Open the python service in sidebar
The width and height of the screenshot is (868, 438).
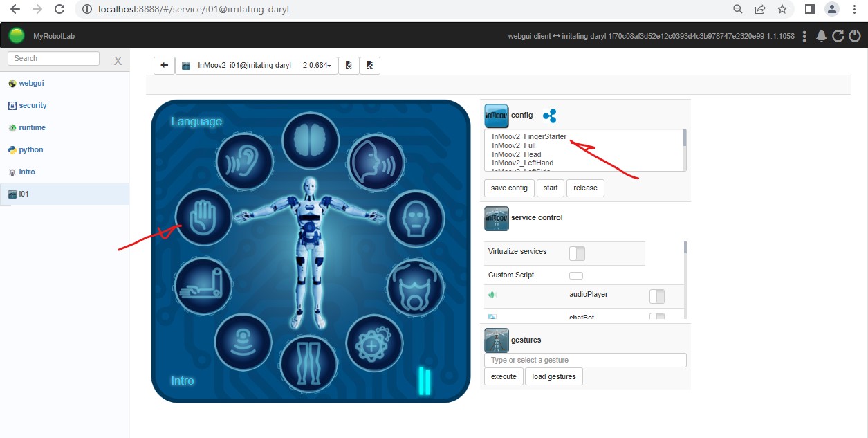(31, 149)
